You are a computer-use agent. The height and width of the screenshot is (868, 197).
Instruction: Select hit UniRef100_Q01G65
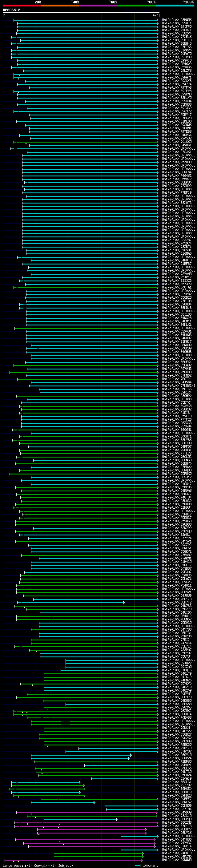(177, 142)
